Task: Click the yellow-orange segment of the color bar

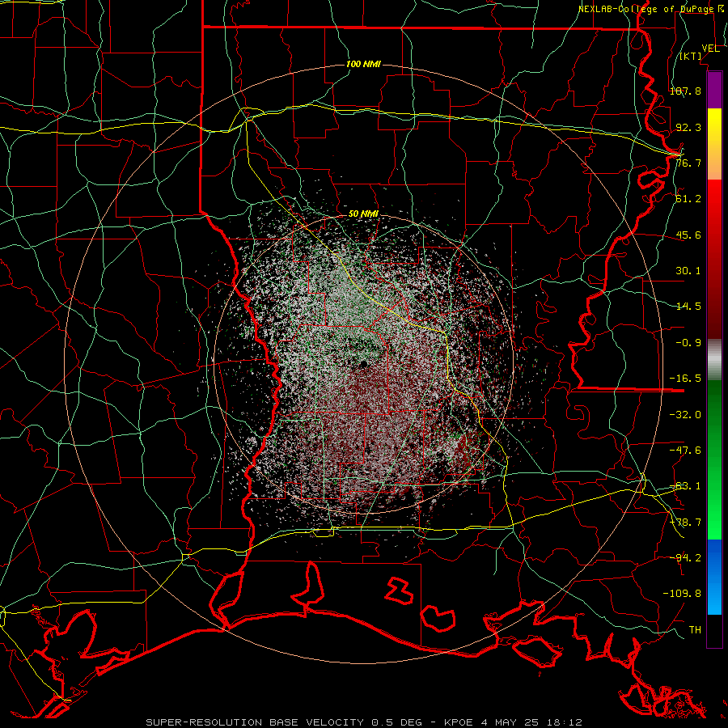Action: (714, 144)
